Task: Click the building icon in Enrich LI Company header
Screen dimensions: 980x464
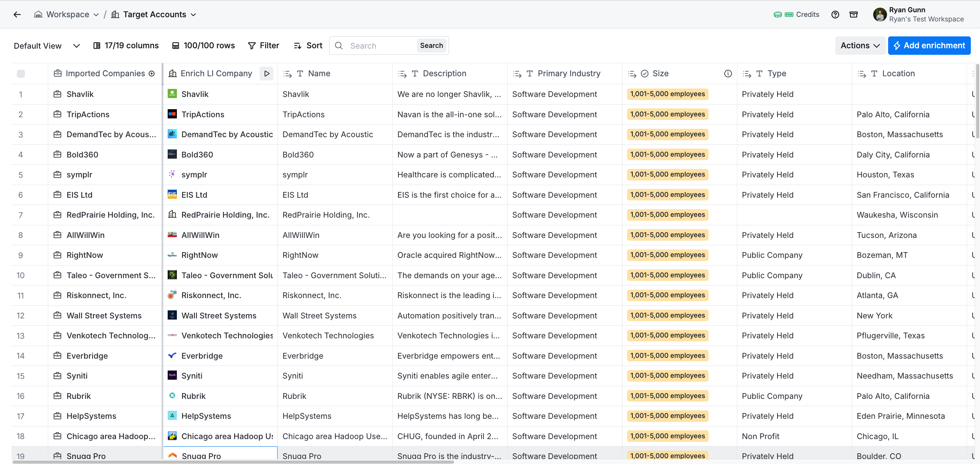Action: [173, 74]
